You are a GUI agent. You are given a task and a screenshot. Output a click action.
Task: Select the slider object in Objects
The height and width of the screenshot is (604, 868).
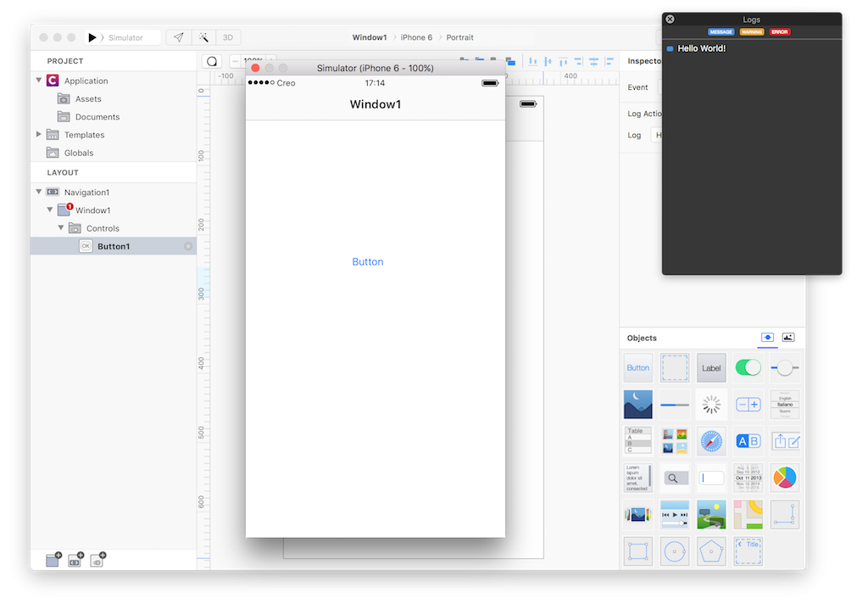[784, 368]
